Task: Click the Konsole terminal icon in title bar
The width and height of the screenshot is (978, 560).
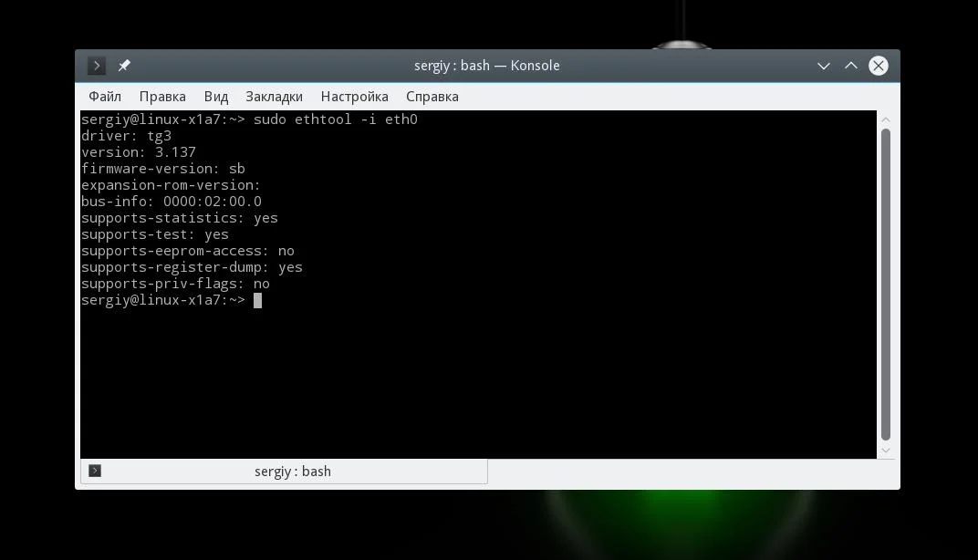Action: (x=96, y=66)
